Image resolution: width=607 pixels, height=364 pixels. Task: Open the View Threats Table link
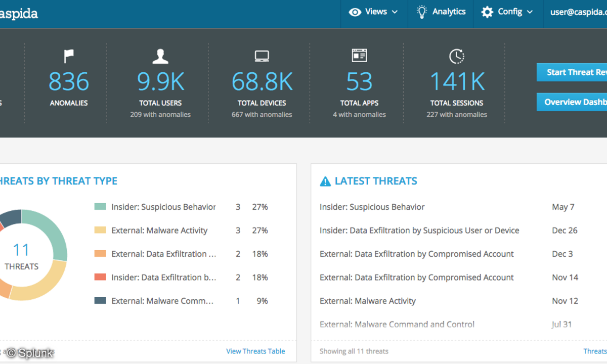pos(255,351)
